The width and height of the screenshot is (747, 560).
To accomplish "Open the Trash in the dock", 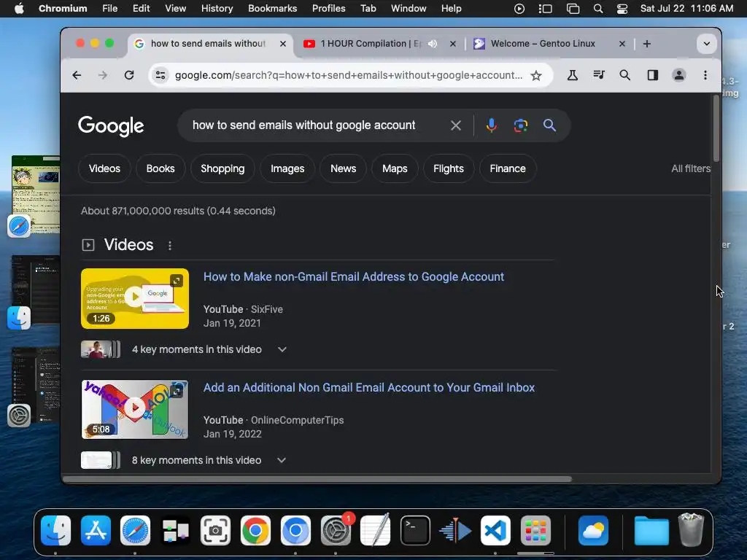I will pos(691,529).
